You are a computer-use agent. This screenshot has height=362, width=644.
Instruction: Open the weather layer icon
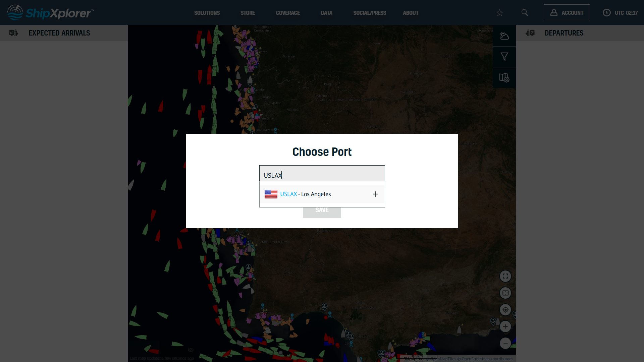click(x=504, y=36)
